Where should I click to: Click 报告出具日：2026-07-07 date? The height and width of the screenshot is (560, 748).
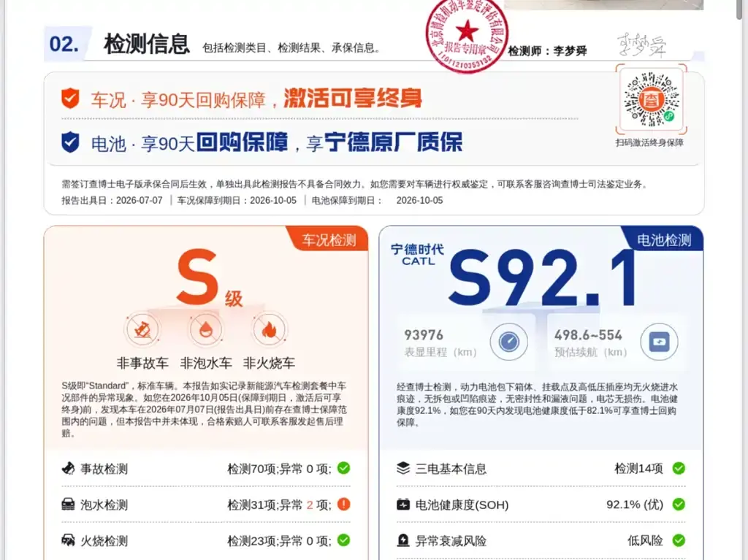tap(112, 200)
